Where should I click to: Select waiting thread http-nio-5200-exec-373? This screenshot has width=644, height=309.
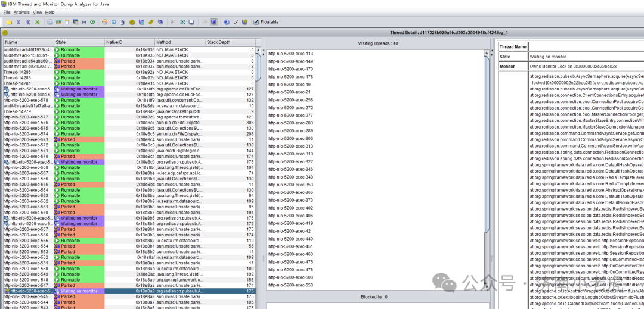[x=290, y=201]
